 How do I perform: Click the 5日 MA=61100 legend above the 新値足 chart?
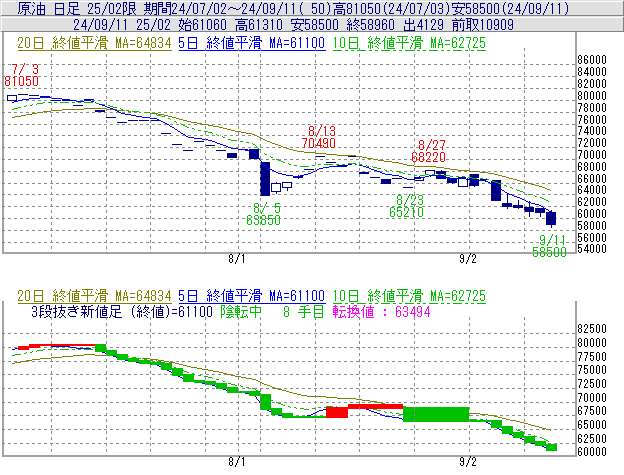tap(252, 296)
